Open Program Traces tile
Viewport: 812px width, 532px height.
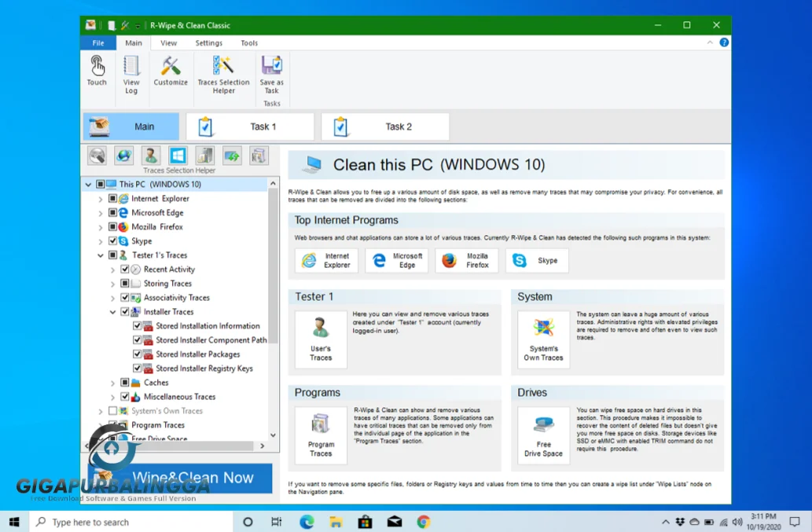pyautogui.click(x=321, y=435)
